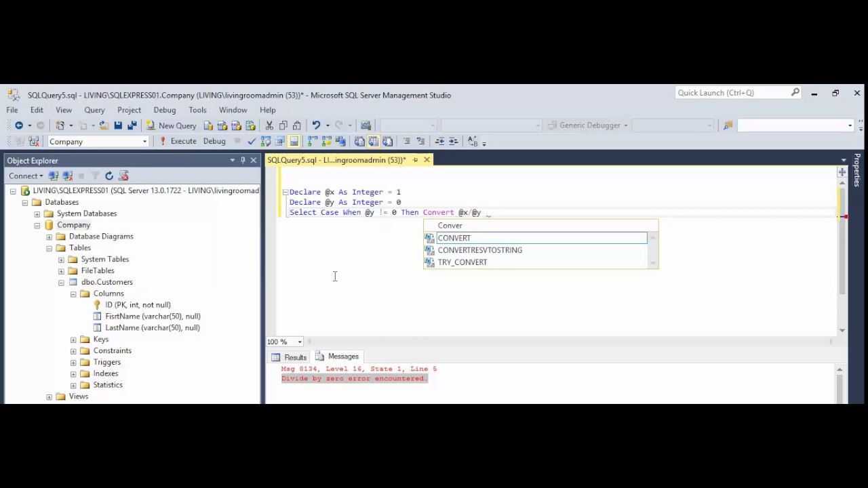Expand the Keys folder node

pyautogui.click(x=74, y=339)
